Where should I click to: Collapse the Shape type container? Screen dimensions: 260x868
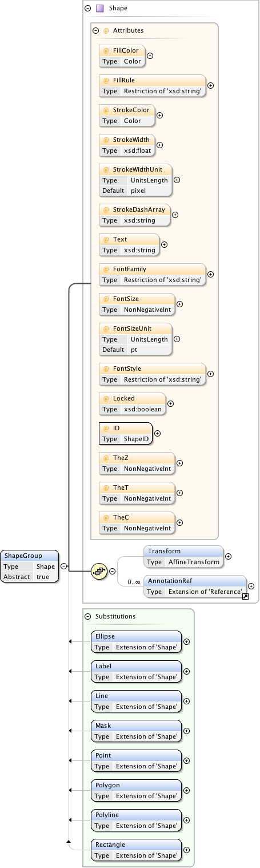[87, 9]
